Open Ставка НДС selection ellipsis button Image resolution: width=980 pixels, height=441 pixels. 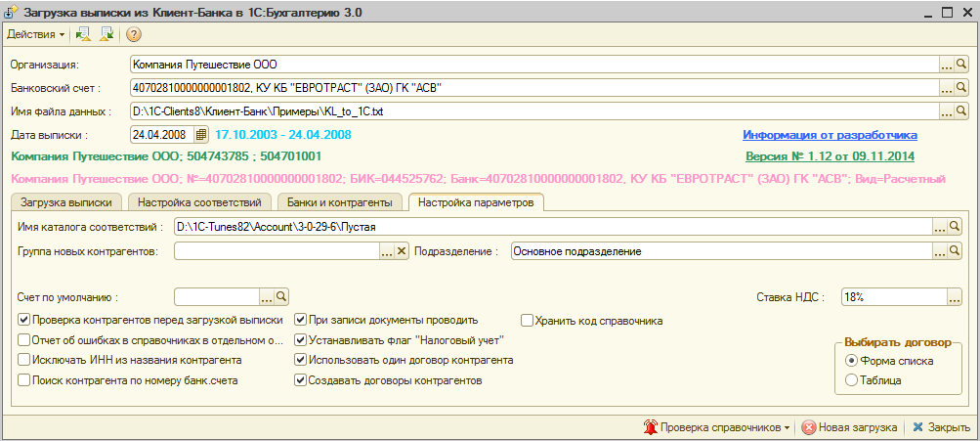click(954, 298)
